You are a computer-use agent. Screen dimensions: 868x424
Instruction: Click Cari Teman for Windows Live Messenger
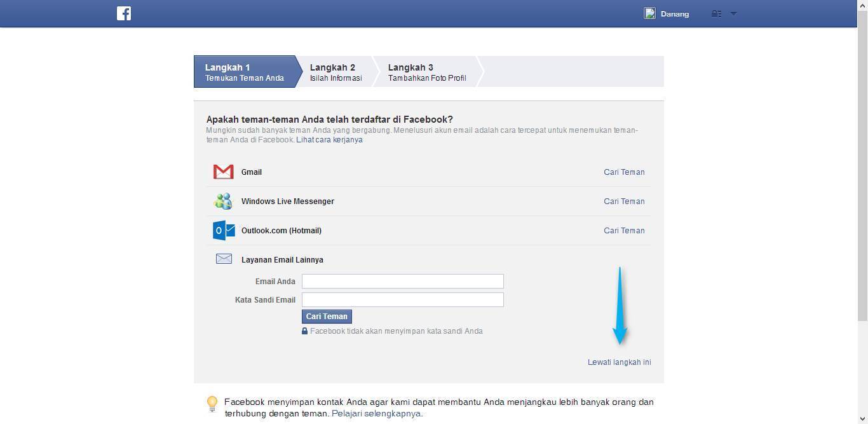pos(624,202)
